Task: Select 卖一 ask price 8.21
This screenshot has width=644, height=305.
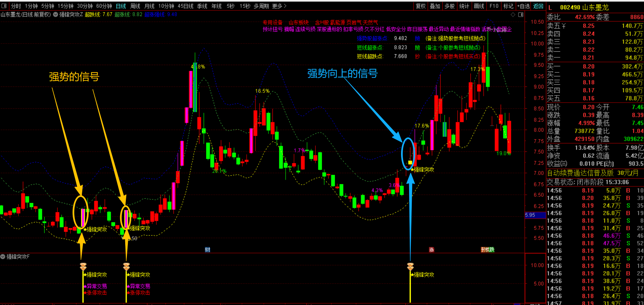Action: [x=589, y=58]
